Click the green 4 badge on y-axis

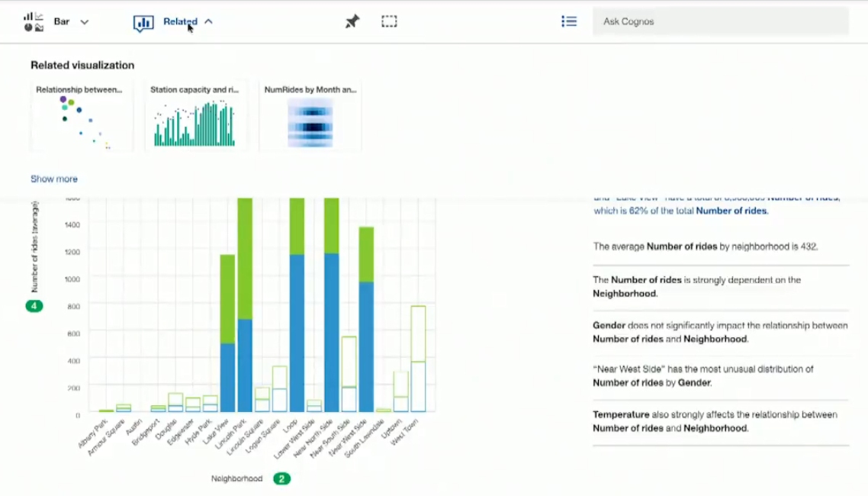click(34, 305)
